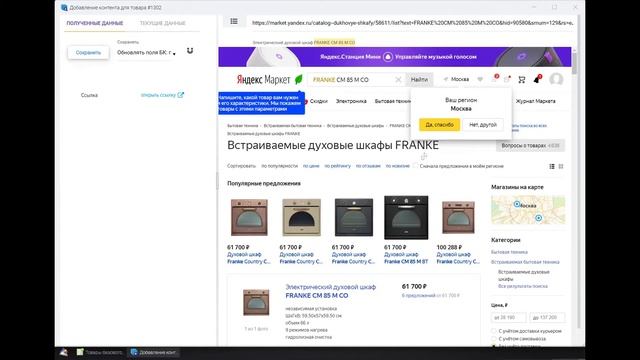Open the 100 288 ₽ oven thumbnail
The height and width of the screenshot is (360, 640).
point(458,218)
